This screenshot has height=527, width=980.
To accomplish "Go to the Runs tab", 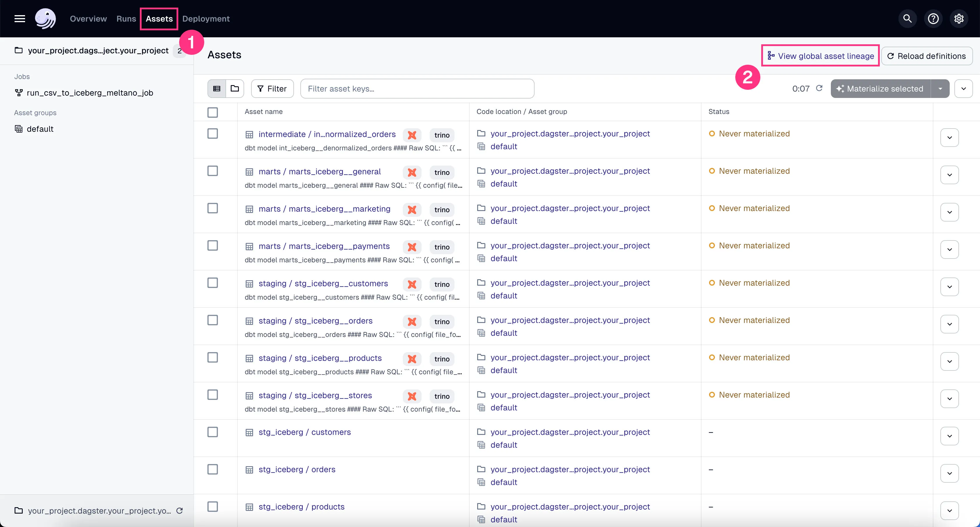I will pos(126,19).
